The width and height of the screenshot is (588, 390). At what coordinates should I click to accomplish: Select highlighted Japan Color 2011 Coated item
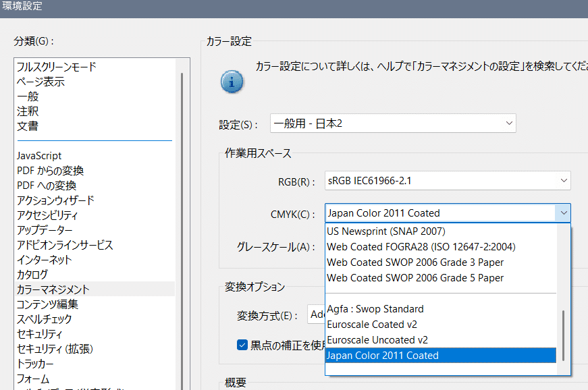[x=441, y=356]
